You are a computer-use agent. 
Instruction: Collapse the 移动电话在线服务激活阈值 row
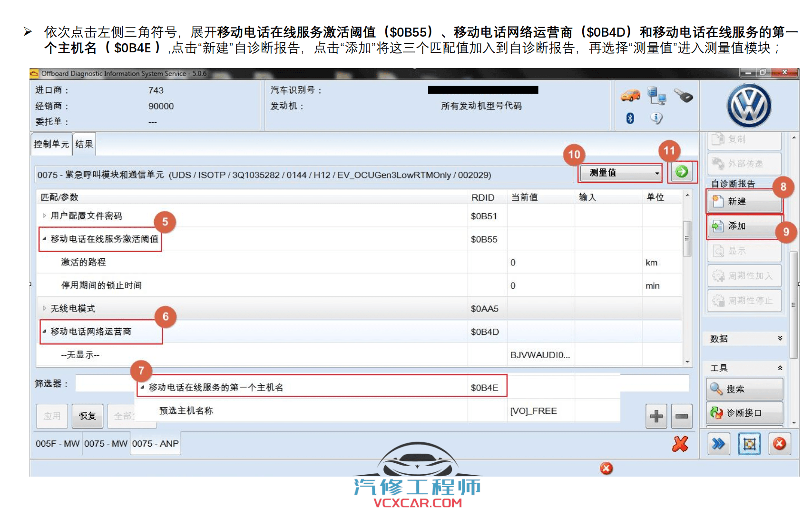(x=44, y=239)
